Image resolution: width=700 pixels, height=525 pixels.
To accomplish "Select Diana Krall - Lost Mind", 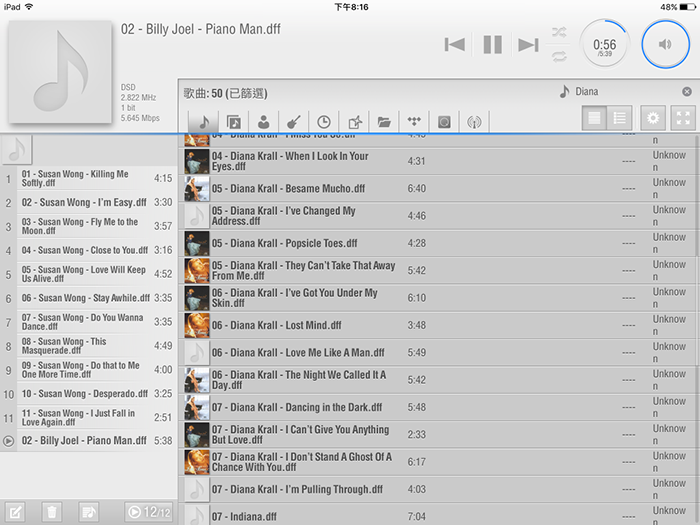I will click(x=438, y=325).
